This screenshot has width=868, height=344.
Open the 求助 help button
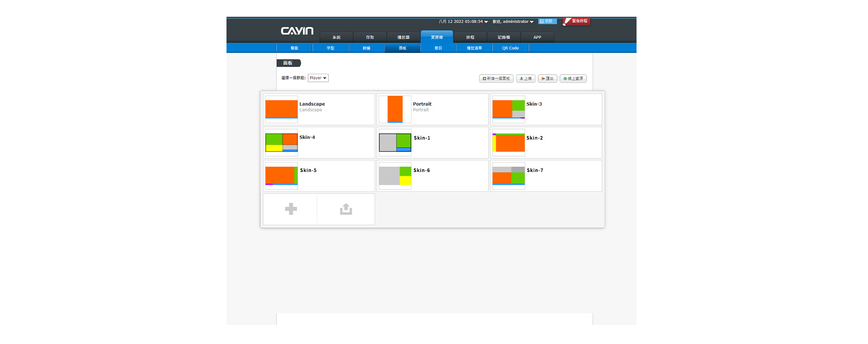[547, 21]
